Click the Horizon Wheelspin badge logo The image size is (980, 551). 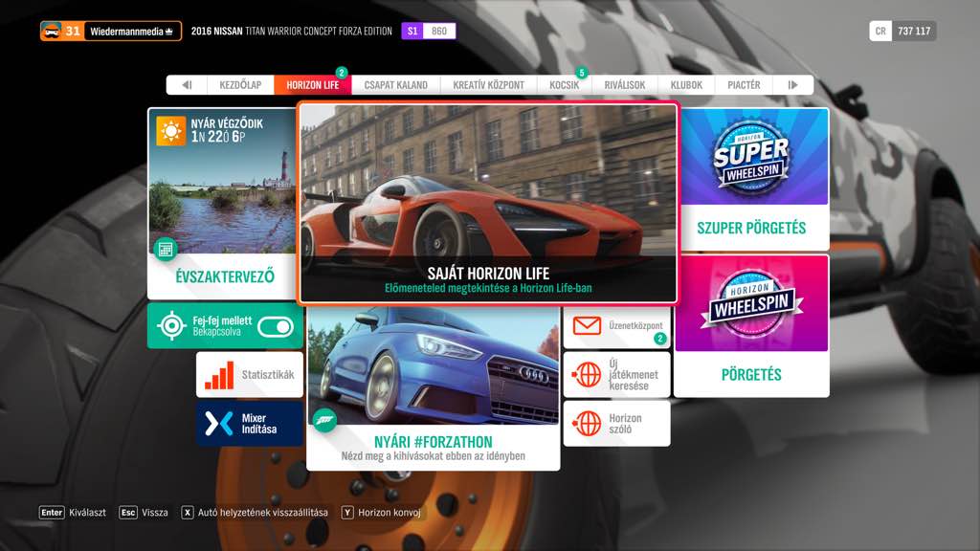click(751, 303)
